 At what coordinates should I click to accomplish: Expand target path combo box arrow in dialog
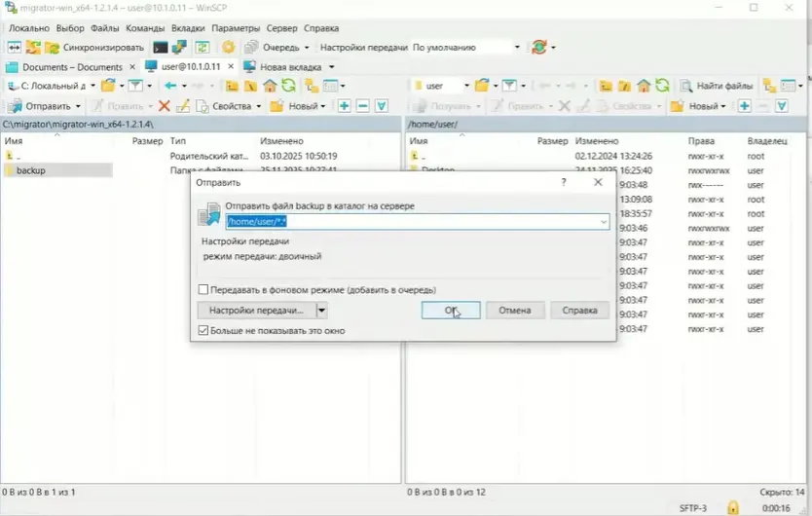(604, 222)
